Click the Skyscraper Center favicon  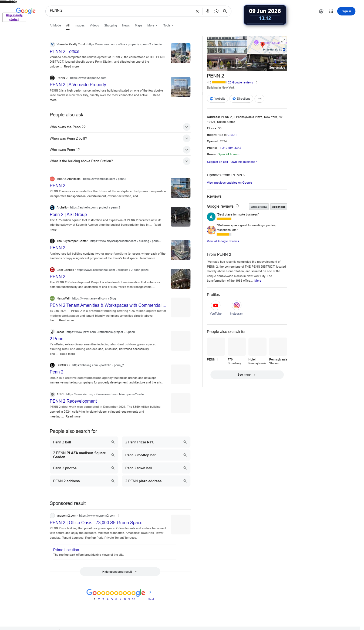pos(52,241)
